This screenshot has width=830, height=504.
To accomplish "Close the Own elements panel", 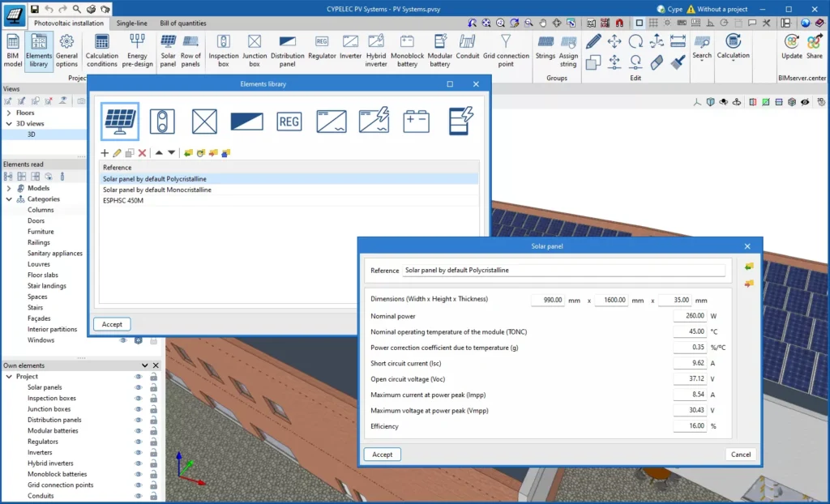I will (156, 365).
